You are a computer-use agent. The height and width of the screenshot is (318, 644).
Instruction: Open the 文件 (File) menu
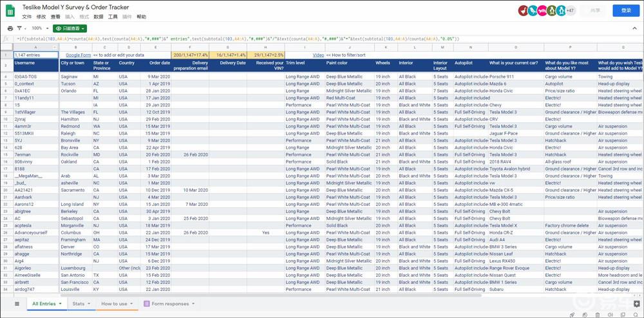(26, 17)
